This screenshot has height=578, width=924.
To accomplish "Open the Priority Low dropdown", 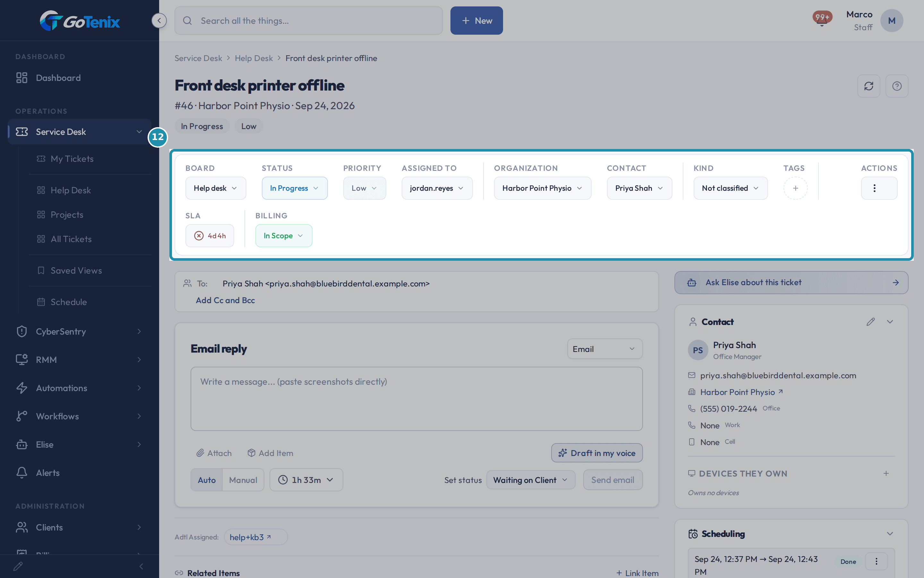I will click(364, 188).
